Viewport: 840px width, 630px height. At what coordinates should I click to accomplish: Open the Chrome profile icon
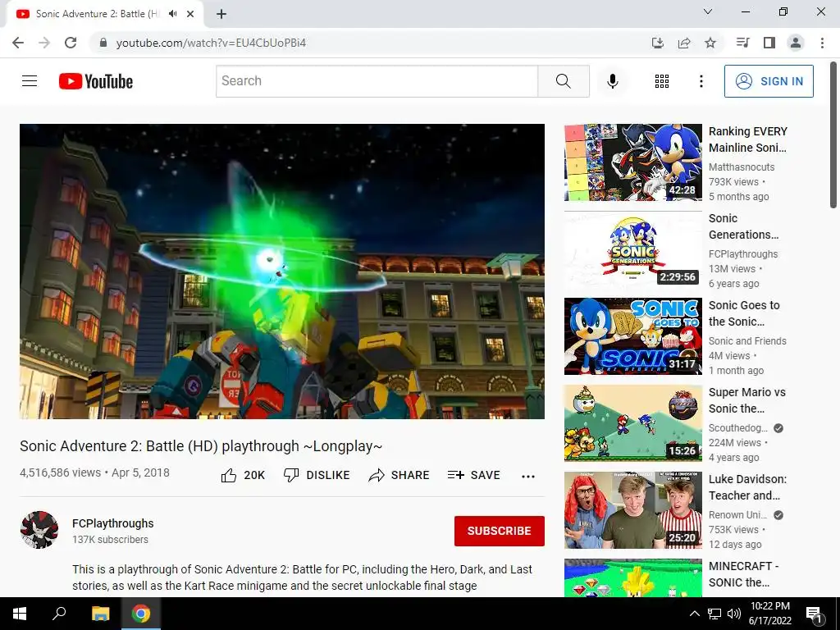point(796,43)
